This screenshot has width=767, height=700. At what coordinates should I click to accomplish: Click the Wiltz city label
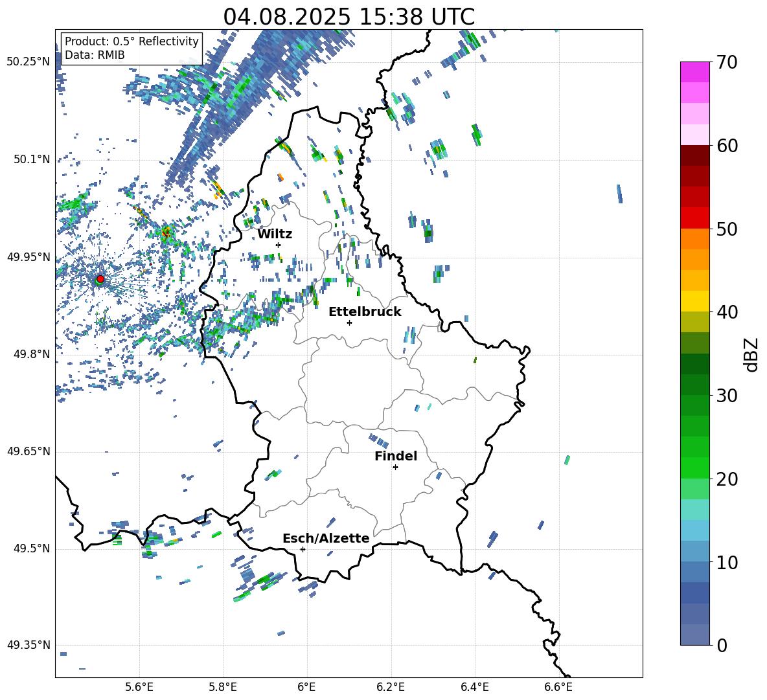click(275, 234)
